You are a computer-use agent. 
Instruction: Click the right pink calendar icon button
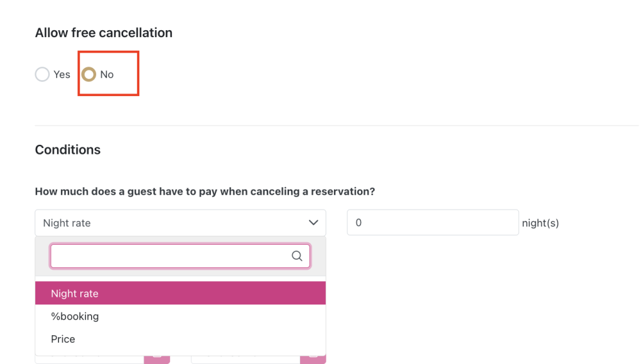[x=313, y=359]
